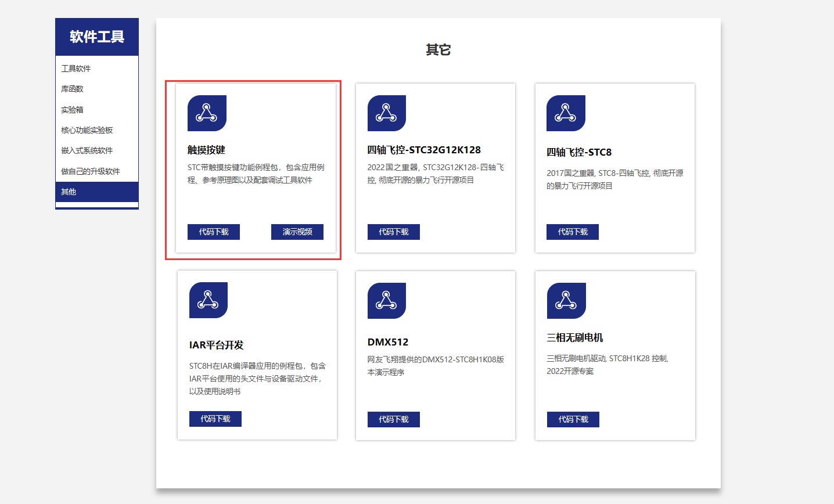Click the 其它 page heading
Image resolution: width=834 pixels, height=504 pixels.
pos(438,50)
